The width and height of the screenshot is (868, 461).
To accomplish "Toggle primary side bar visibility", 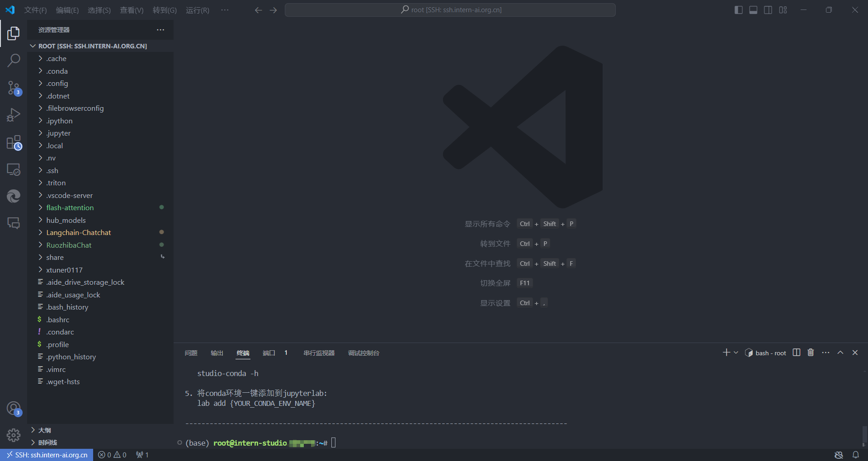I will (x=739, y=10).
